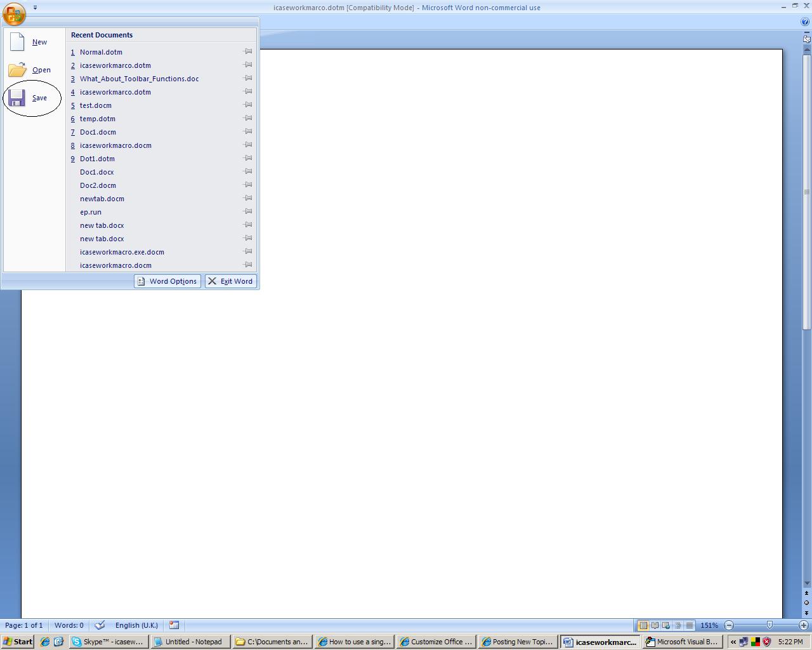
Task: Click the Words: 0 status indicator
Action: pyautogui.click(x=69, y=625)
